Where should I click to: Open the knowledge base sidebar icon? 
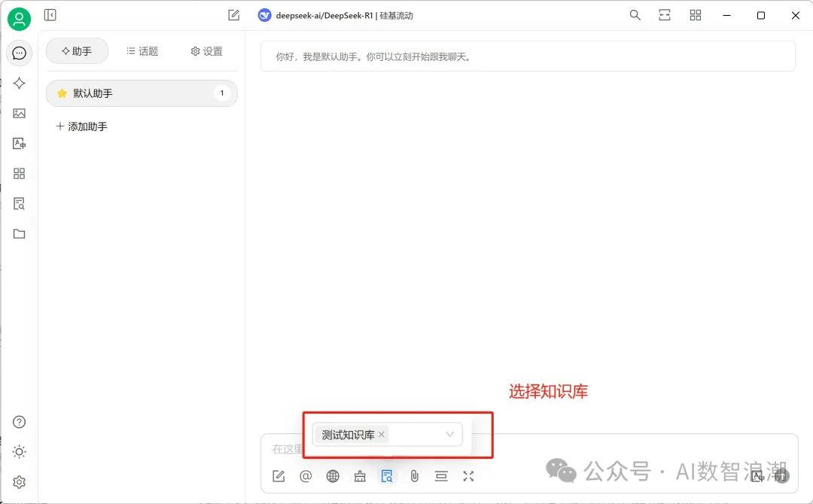click(x=19, y=204)
